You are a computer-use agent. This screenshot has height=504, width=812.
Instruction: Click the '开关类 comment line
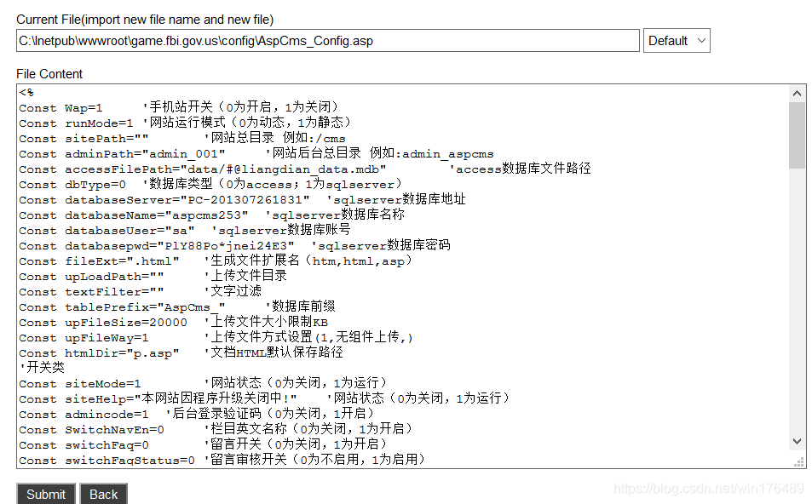42,369
